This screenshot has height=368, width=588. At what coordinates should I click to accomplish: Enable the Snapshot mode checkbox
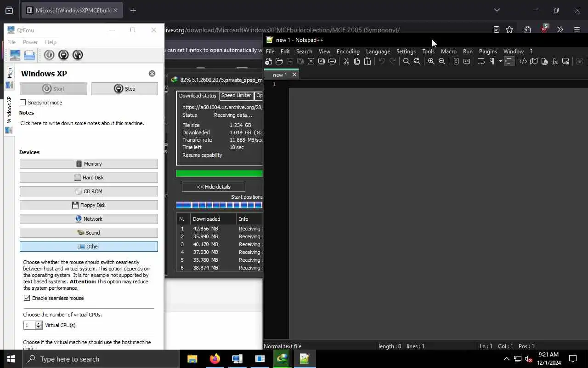(23, 103)
